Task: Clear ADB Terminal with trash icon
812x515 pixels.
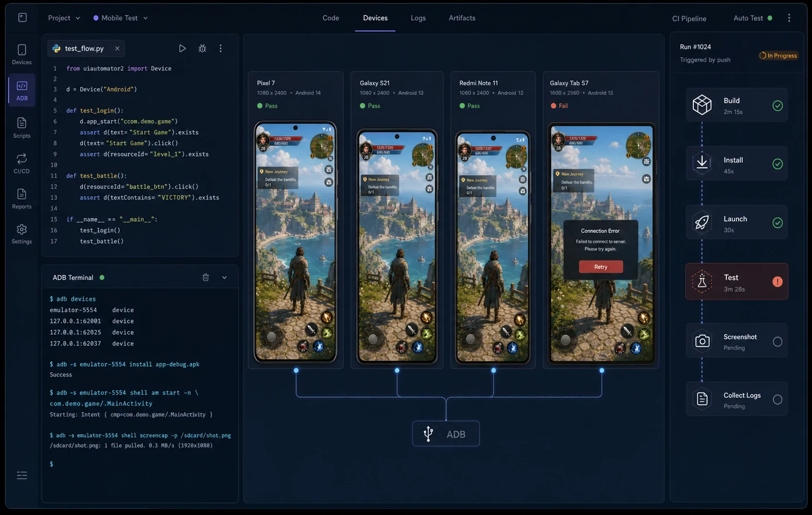Action: (206, 278)
